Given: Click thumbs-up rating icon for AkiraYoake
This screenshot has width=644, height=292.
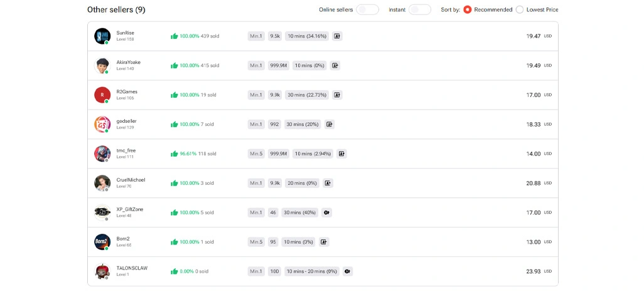Looking at the screenshot, I should click(174, 66).
